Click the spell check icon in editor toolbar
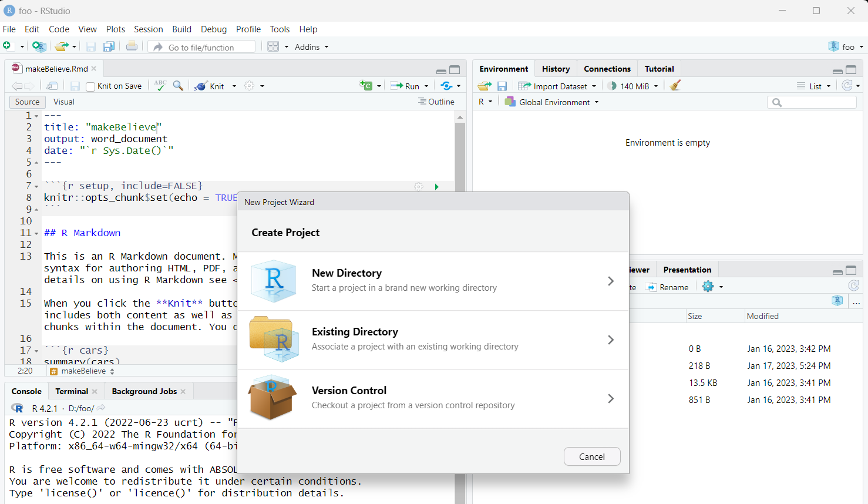 click(160, 86)
